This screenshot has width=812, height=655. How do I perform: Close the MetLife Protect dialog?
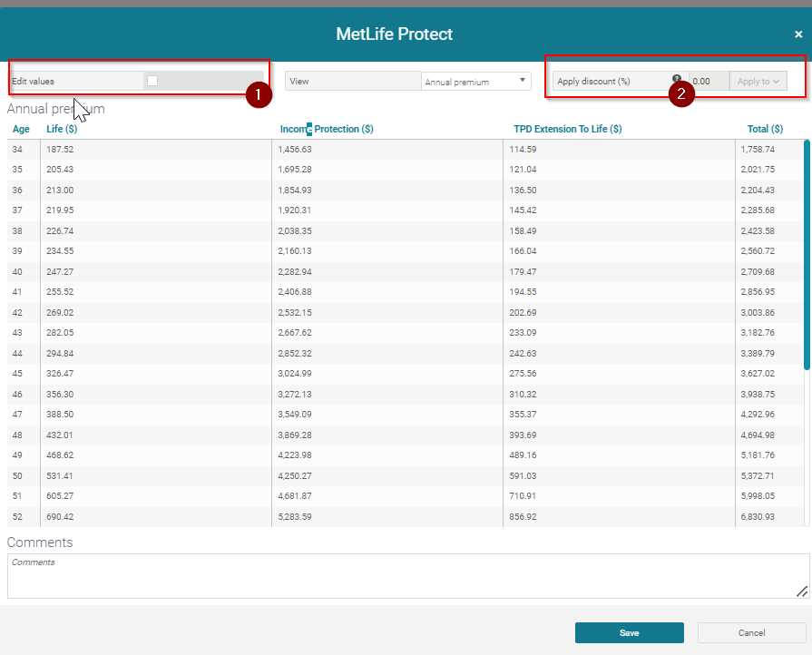pos(798,34)
